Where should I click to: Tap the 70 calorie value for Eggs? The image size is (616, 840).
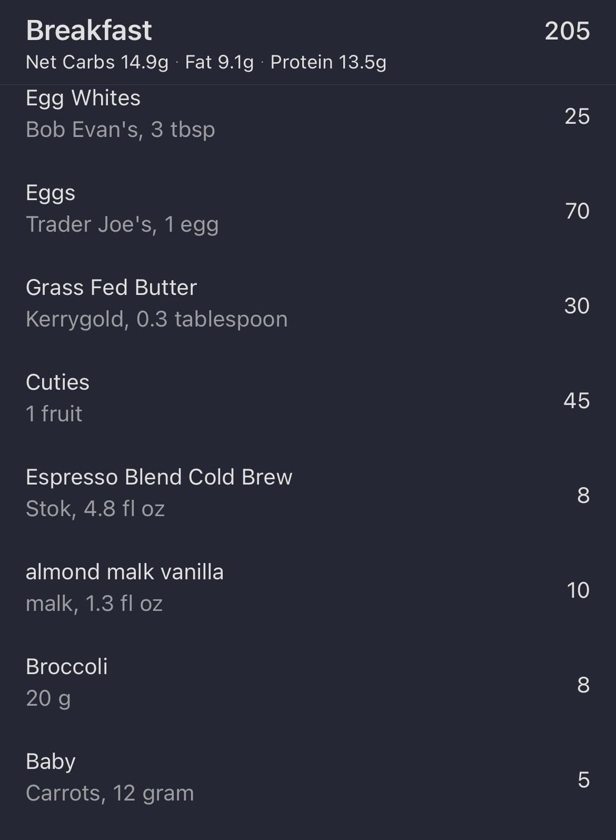577,211
